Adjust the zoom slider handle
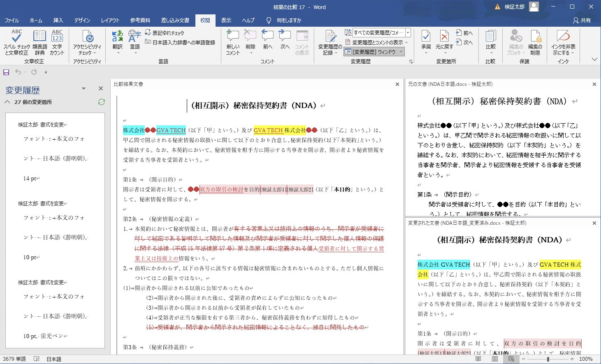The image size is (601, 364). [548, 359]
